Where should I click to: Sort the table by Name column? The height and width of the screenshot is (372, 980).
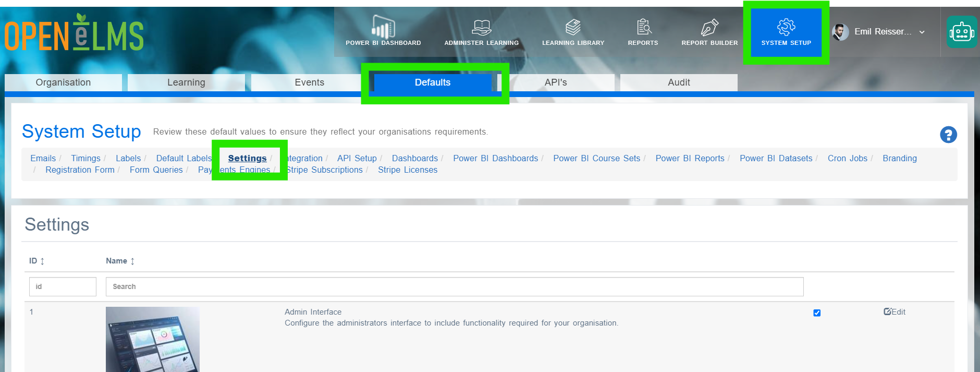[x=120, y=261]
